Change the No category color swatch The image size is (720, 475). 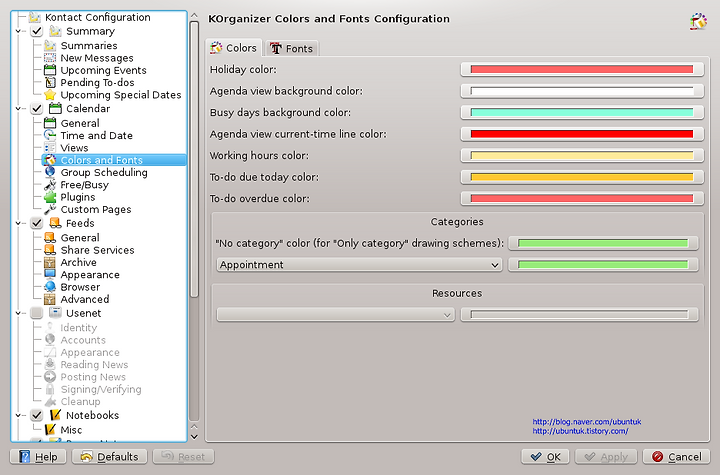(x=603, y=243)
